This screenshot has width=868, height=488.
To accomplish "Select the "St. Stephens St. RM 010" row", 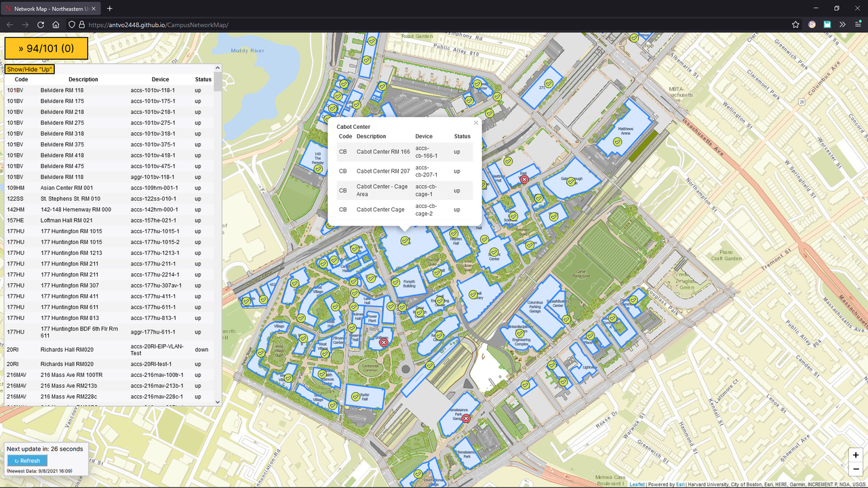I will (109, 199).
